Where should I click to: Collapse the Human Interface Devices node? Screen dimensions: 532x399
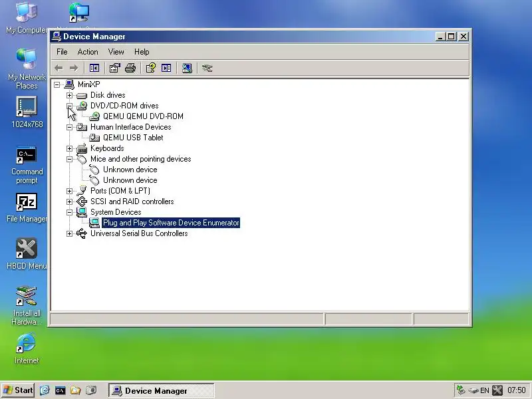pyautogui.click(x=69, y=127)
